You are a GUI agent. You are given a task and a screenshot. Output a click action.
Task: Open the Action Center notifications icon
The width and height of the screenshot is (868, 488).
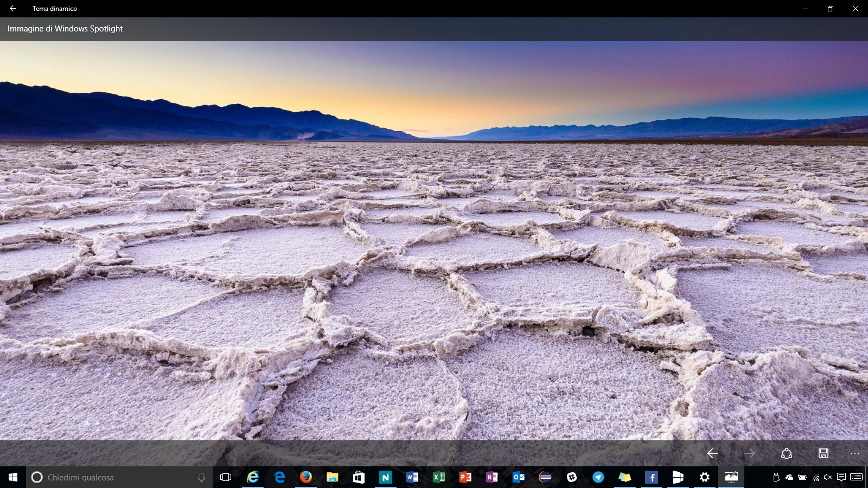pos(841,477)
